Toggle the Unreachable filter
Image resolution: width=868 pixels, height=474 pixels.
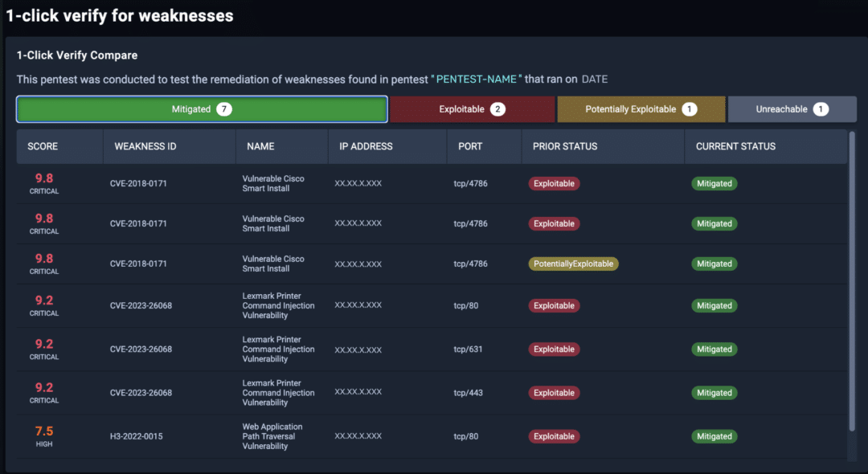(x=792, y=108)
